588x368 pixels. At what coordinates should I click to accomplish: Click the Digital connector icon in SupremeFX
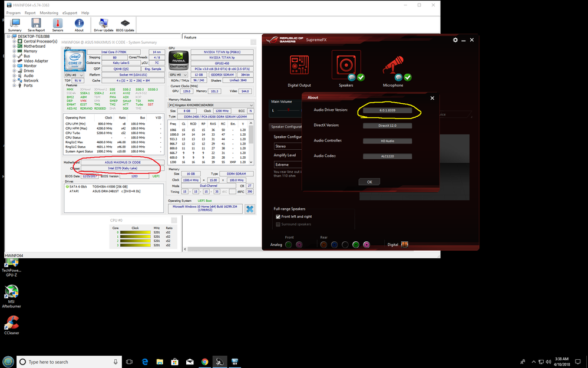405,245
